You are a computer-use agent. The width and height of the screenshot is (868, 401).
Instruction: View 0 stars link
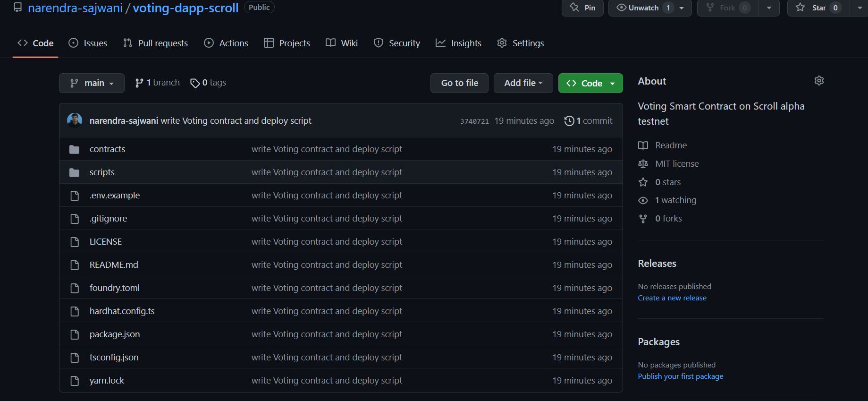[659, 182]
